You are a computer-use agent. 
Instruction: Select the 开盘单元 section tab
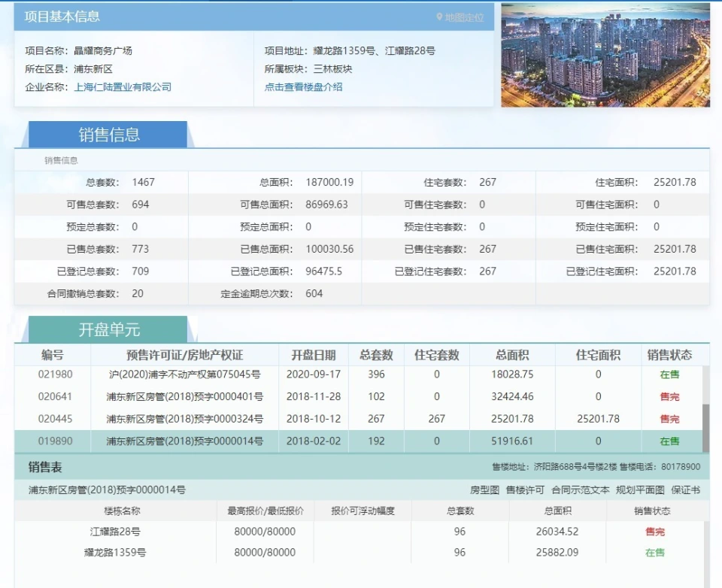(x=109, y=330)
